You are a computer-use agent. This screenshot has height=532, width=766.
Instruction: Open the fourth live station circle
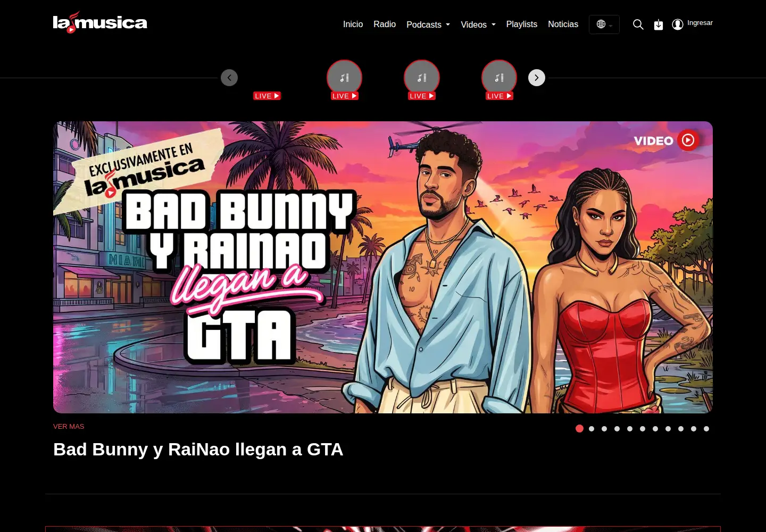pyautogui.click(x=499, y=78)
